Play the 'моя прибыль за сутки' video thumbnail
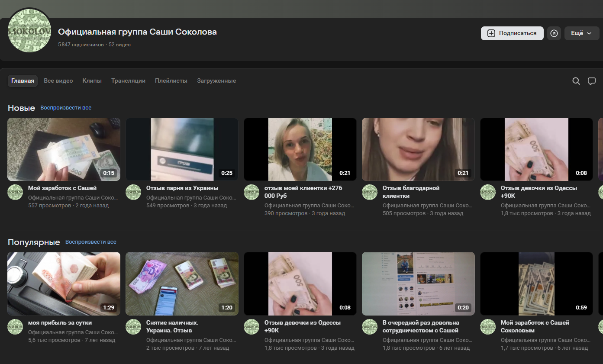This screenshot has height=364, width=603. pos(64,284)
